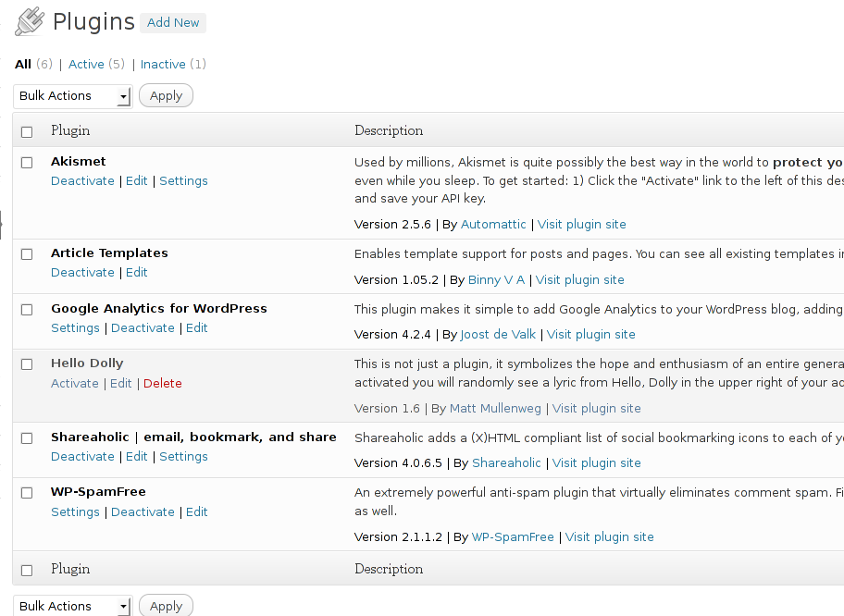The image size is (844, 616).
Task: Deactivate the WP-SpamFree plugin
Action: click(x=143, y=511)
